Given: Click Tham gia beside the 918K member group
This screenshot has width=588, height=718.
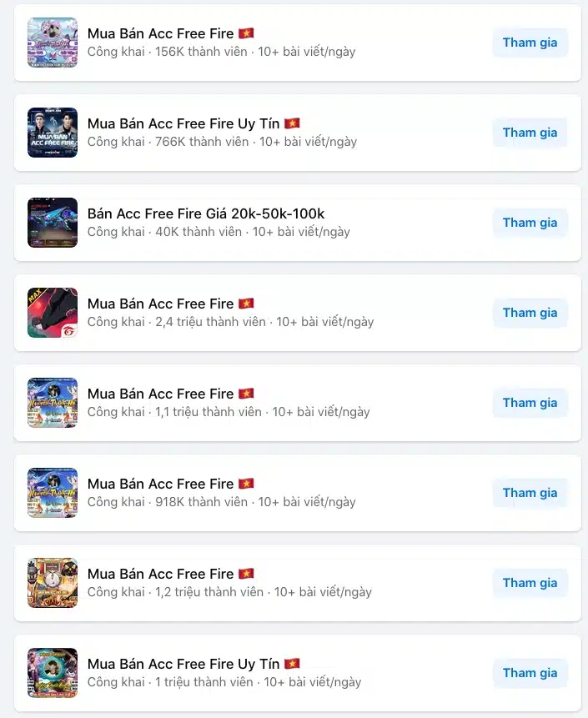Looking at the screenshot, I should 530,493.
